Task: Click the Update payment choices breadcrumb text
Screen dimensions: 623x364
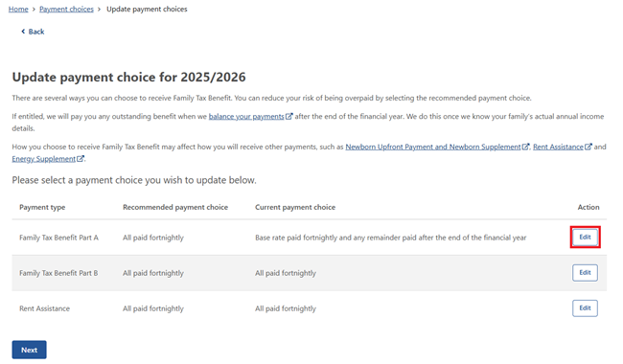Action: coord(147,10)
